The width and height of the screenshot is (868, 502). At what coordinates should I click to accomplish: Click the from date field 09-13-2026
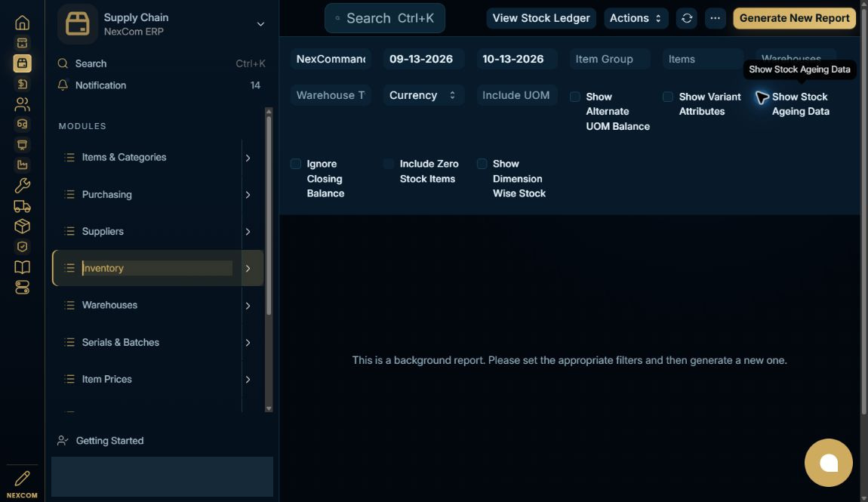click(423, 59)
